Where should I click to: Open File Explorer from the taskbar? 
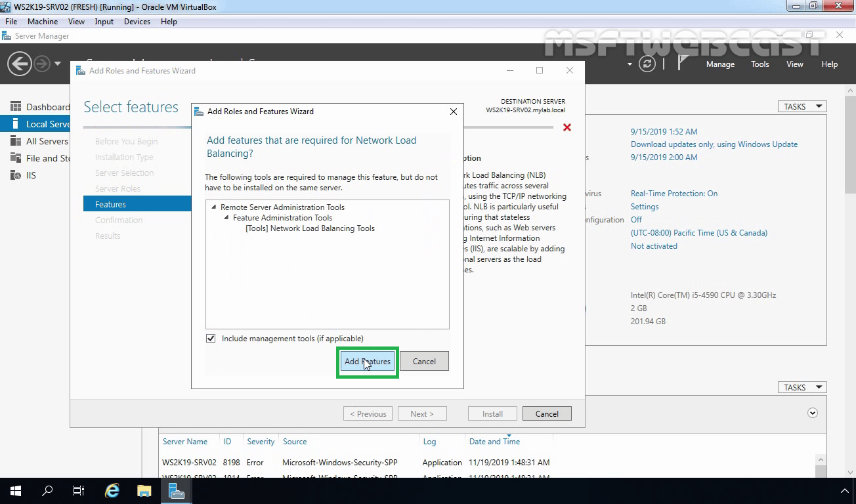[x=144, y=490]
